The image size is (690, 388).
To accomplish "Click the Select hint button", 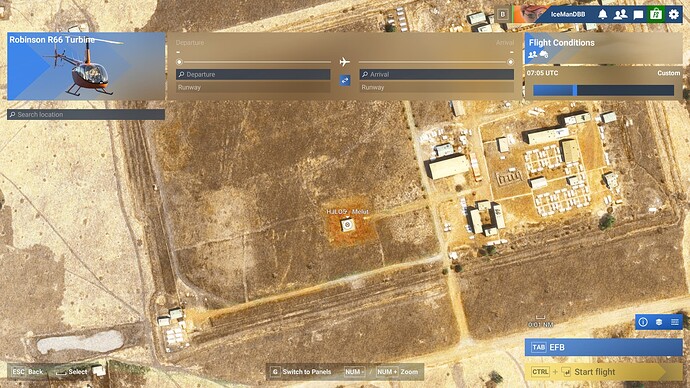I will point(72,372).
